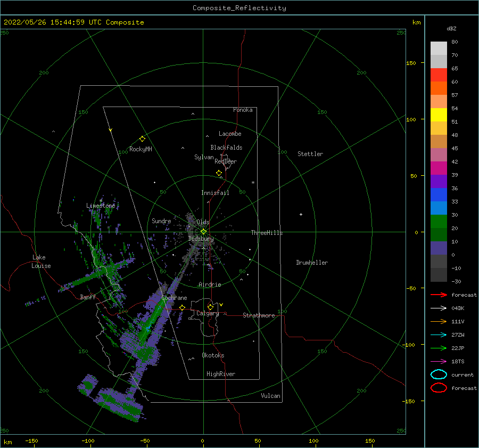Click the 2022/05/26 15:44:59 UTC timestamp
This screenshot has width=479, height=448.
[x=53, y=22]
